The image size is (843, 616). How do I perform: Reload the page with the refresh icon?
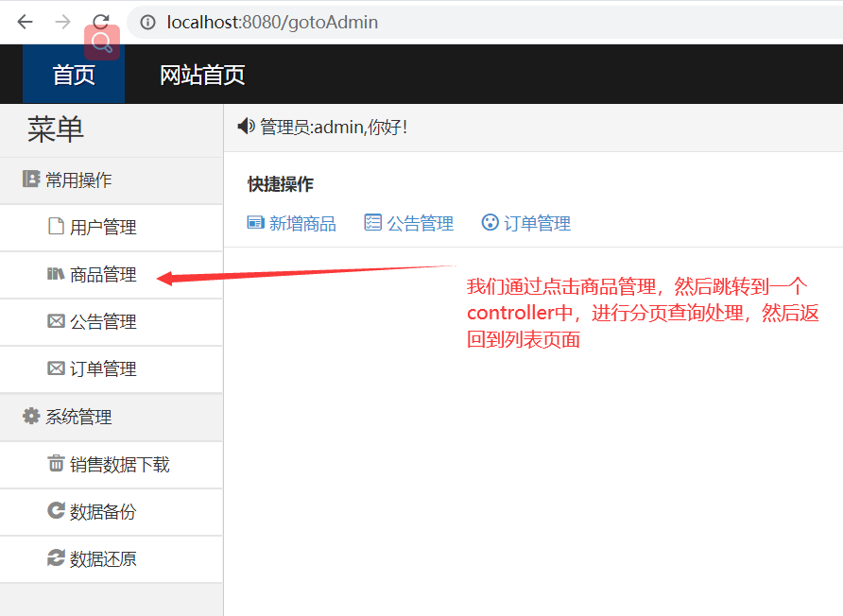(x=100, y=22)
